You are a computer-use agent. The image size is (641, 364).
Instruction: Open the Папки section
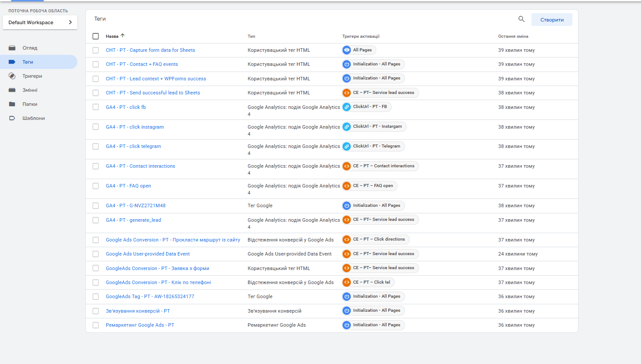pyautogui.click(x=39, y=104)
